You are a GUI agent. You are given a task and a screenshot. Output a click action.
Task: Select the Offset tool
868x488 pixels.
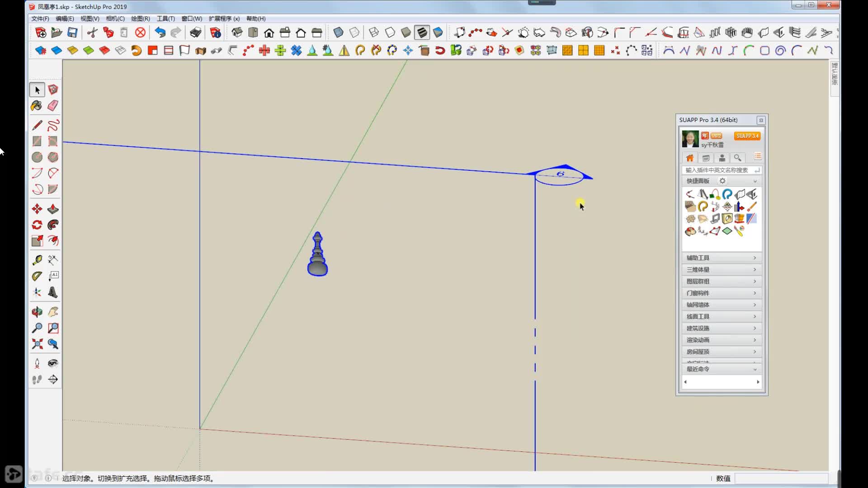tap(53, 241)
